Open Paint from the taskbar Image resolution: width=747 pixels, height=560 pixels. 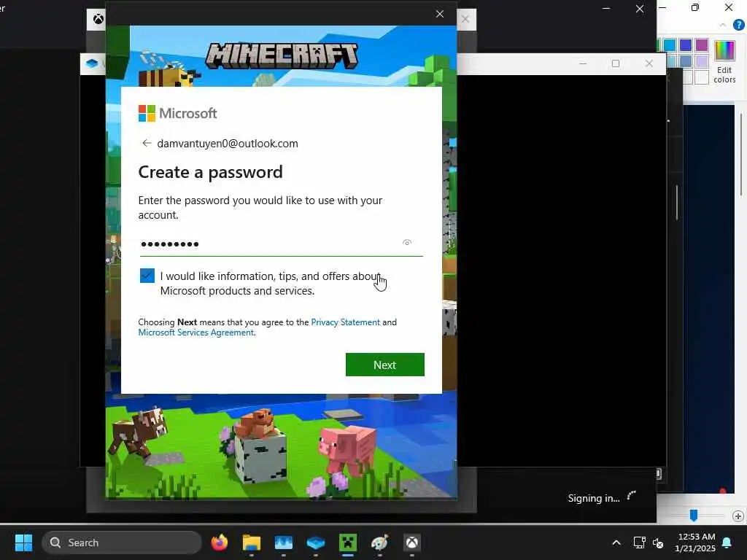(x=379, y=542)
